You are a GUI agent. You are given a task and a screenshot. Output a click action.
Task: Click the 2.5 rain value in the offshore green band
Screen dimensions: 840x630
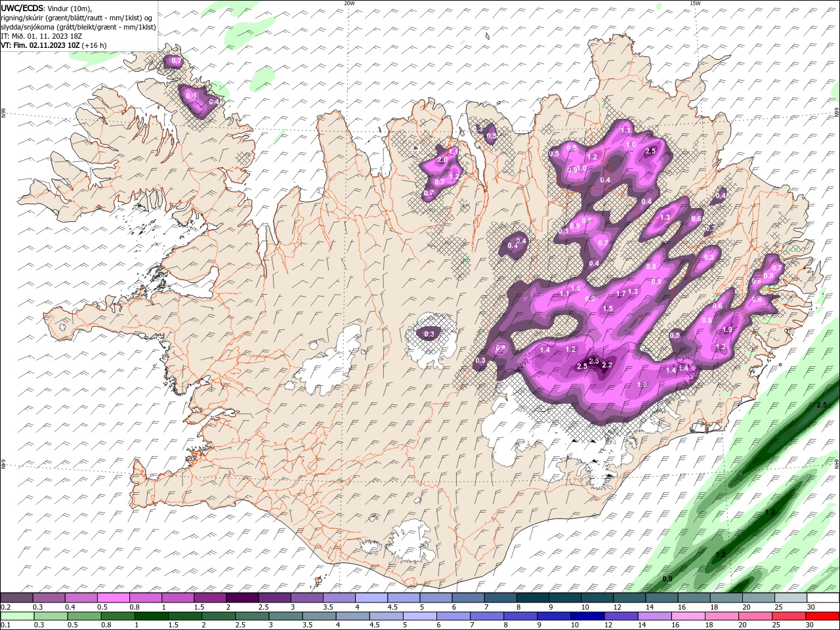click(x=822, y=406)
